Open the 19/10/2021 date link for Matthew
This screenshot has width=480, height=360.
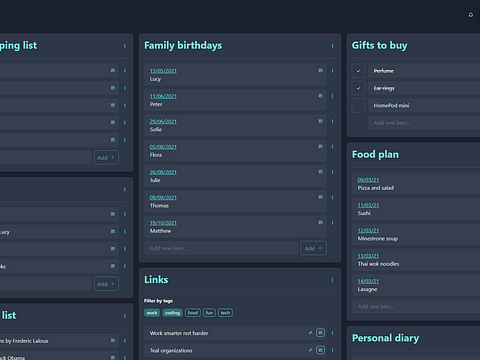pos(163,223)
